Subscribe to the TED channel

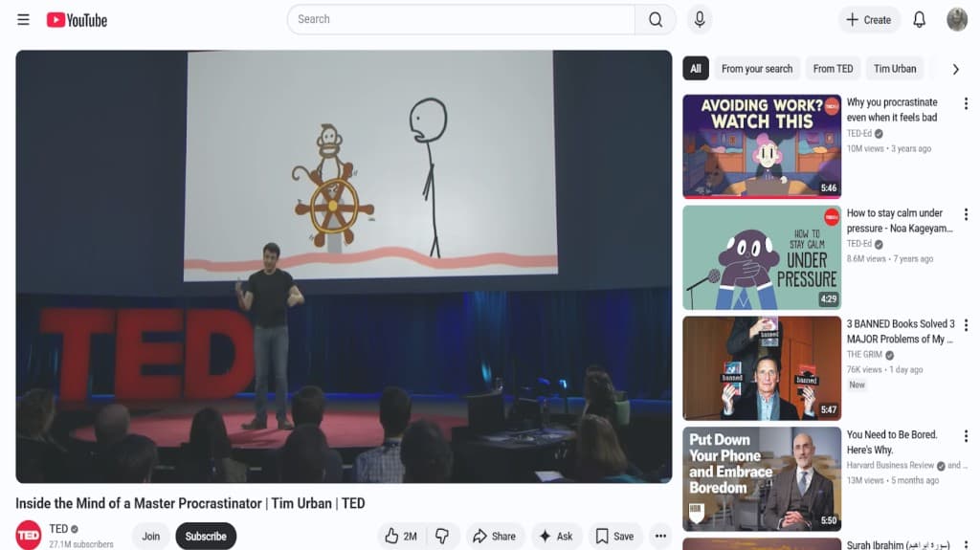pos(206,536)
